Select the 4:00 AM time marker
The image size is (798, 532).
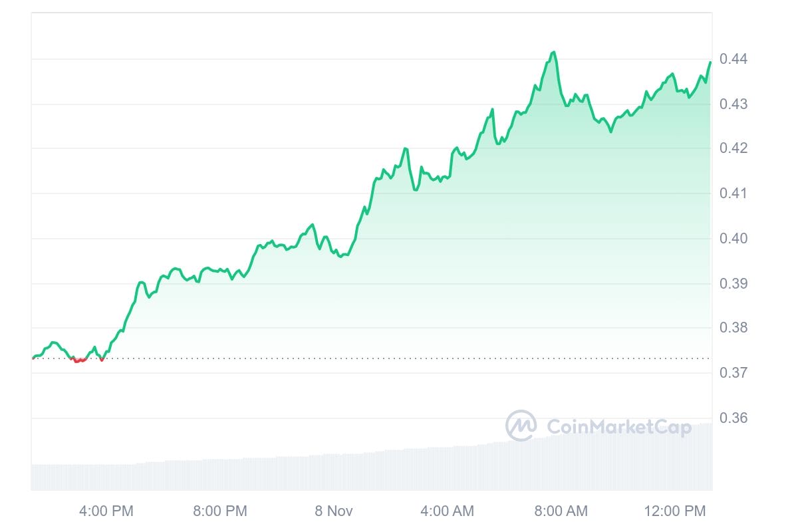[x=447, y=511]
